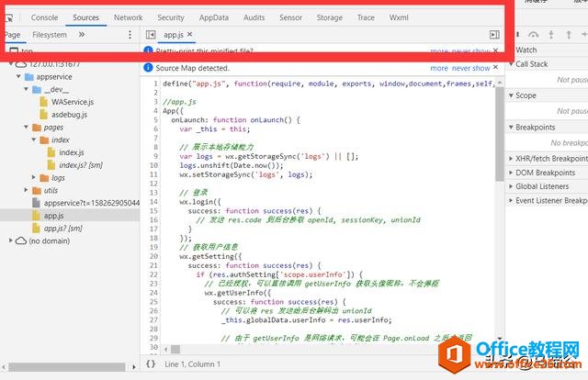588x380 pixels.
Task: Open the Audits tab
Action: point(254,17)
